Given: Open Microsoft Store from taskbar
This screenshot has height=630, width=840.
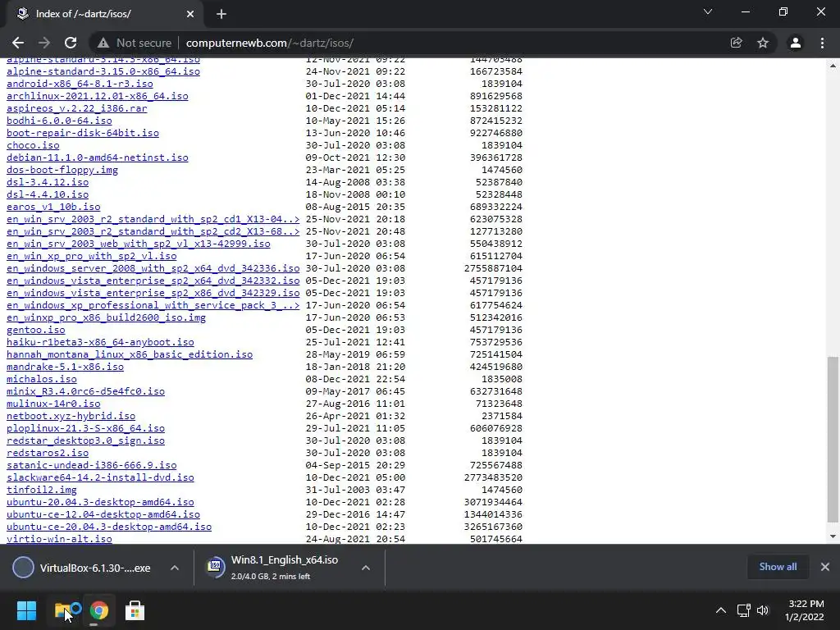Looking at the screenshot, I should [135, 610].
